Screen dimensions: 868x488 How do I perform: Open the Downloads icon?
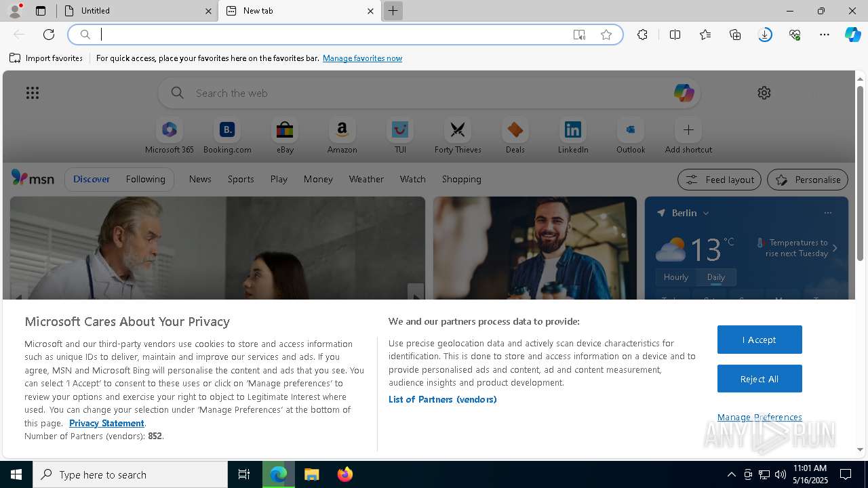click(x=765, y=35)
